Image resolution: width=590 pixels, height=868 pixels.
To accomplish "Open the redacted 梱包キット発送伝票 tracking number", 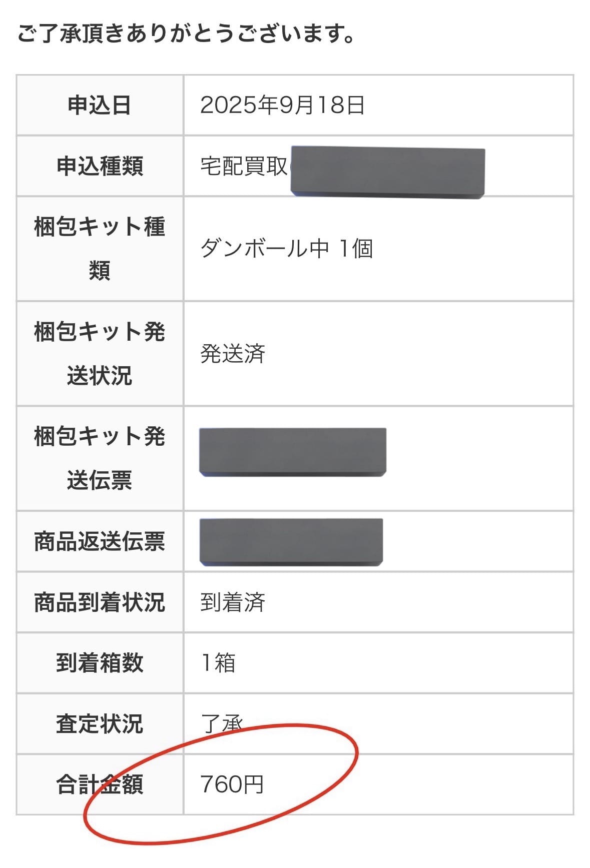I will coord(293,452).
